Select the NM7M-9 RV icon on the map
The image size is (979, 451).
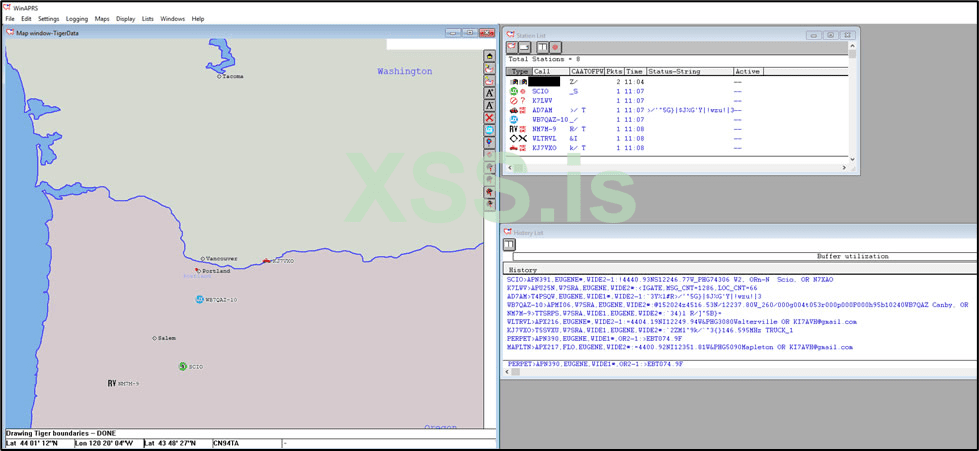(112, 383)
